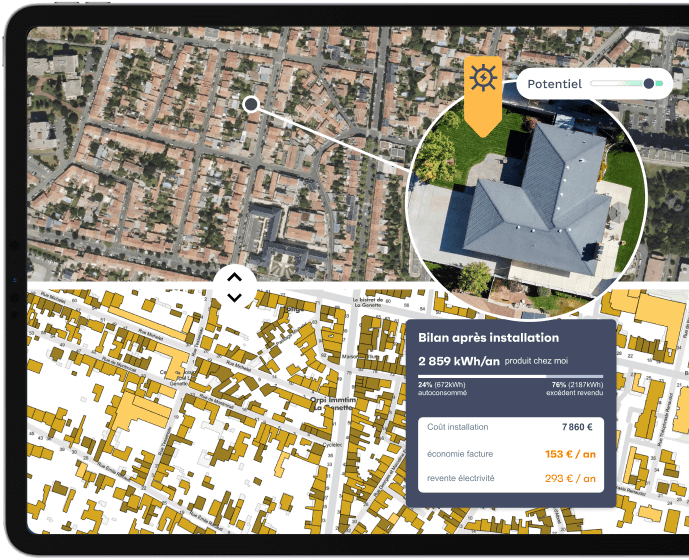Click the 153 € / an savings value
Image resolution: width=689 pixels, height=560 pixels.
click(x=570, y=453)
